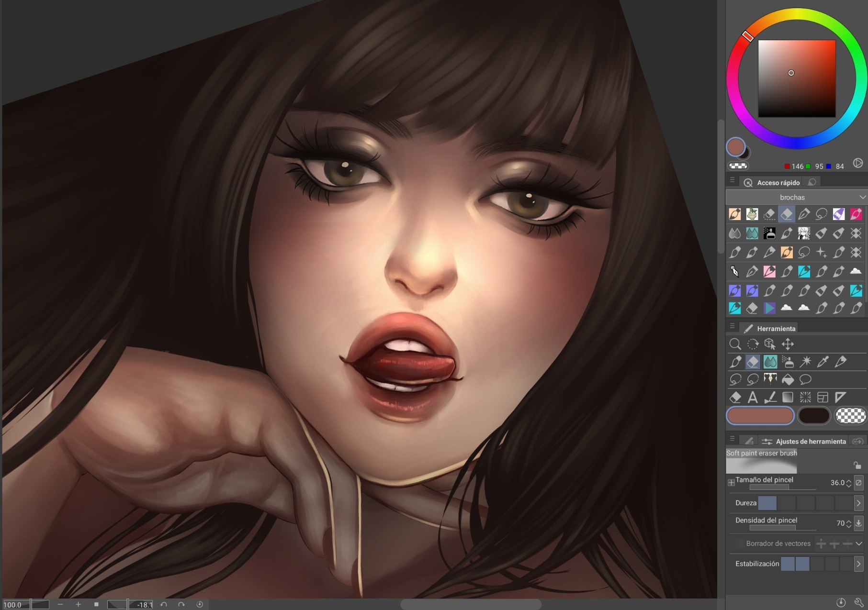
Task: Toggle brush size pen-pressure dynamics button
Action: tap(858, 483)
